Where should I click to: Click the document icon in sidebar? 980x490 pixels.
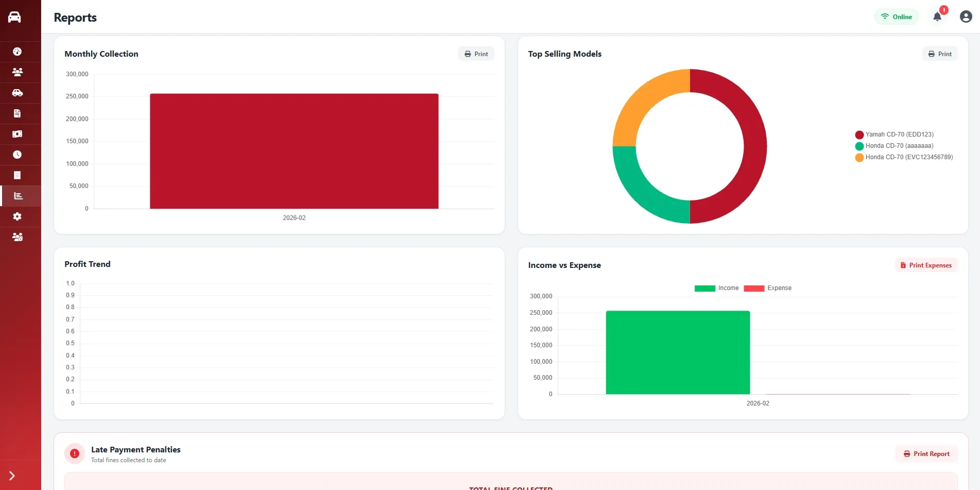coord(18,113)
